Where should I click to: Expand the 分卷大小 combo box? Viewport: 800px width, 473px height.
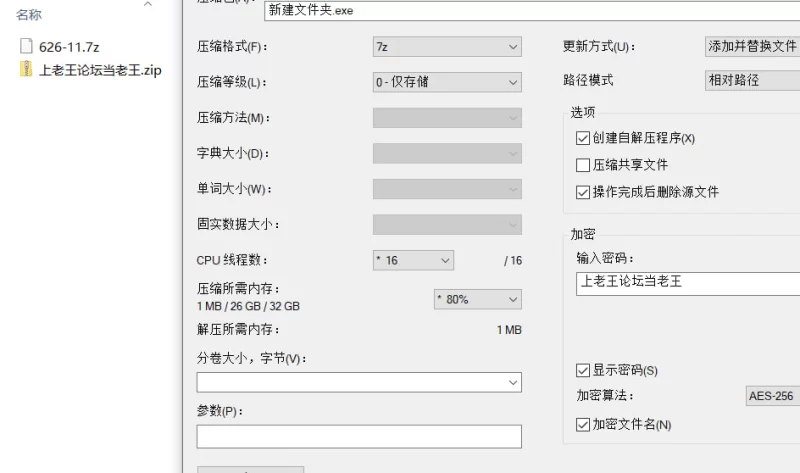tap(359, 382)
